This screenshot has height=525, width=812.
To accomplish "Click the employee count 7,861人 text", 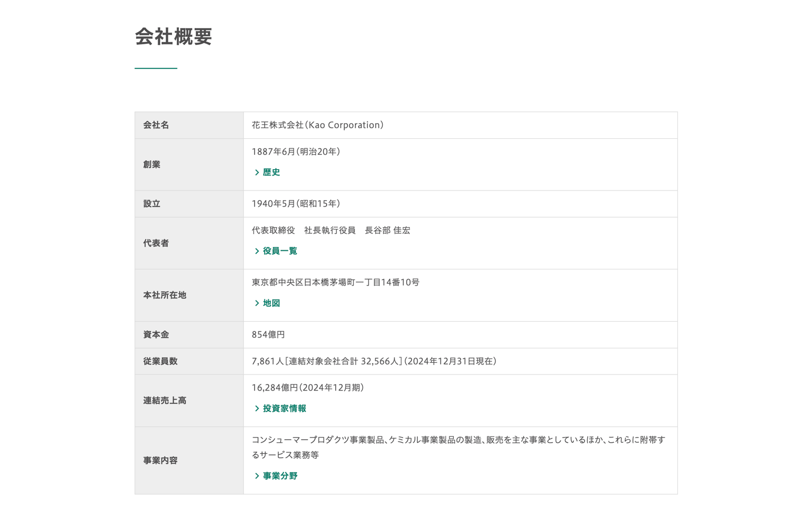I will coord(267,361).
